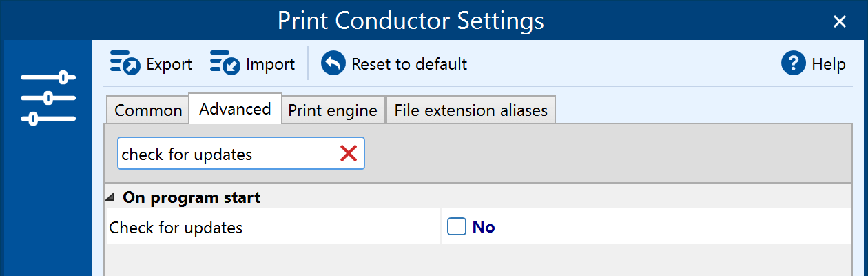
Task: Switch to the Common tab
Action: [148, 110]
